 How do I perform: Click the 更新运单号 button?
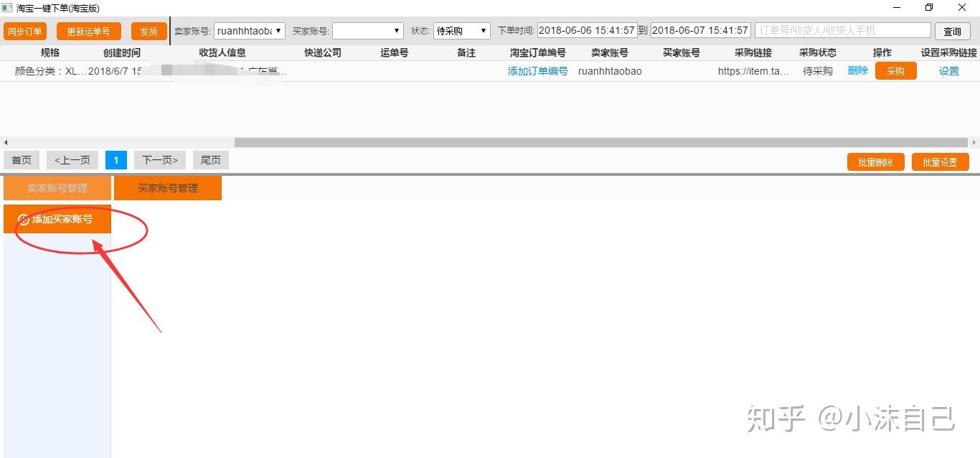(88, 32)
